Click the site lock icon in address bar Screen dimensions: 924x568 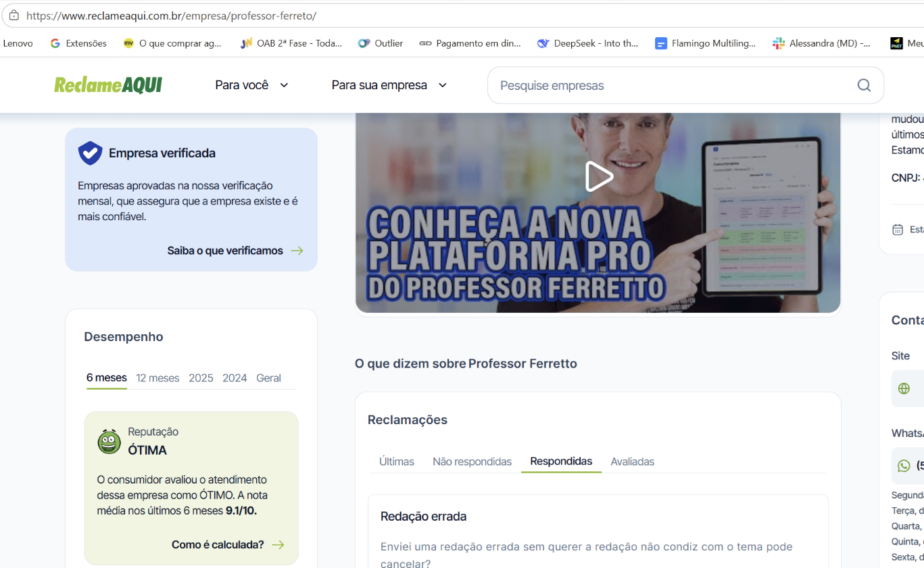[x=14, y=16]
